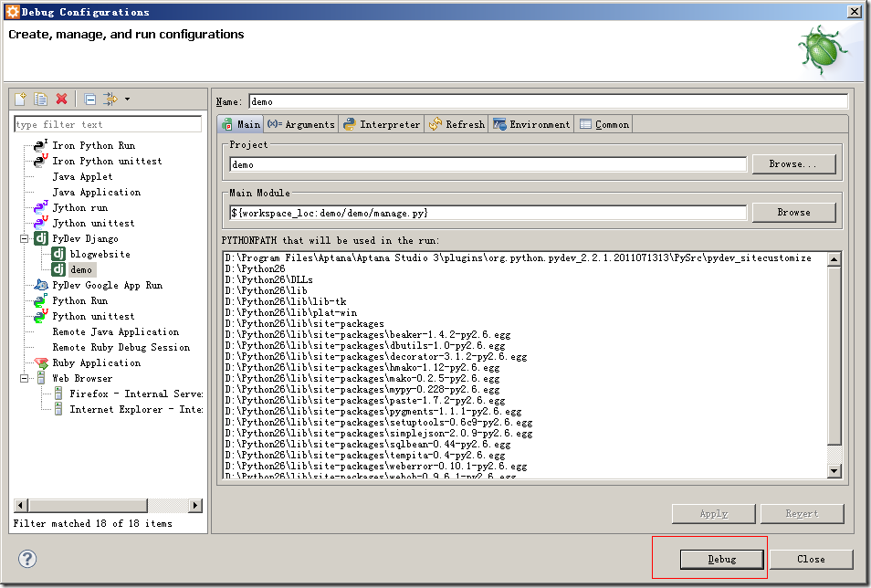871x588 pixels.
Task: Select the blogwebsite Django configuration
Action: pyautogui.click(x=100, y=254)
